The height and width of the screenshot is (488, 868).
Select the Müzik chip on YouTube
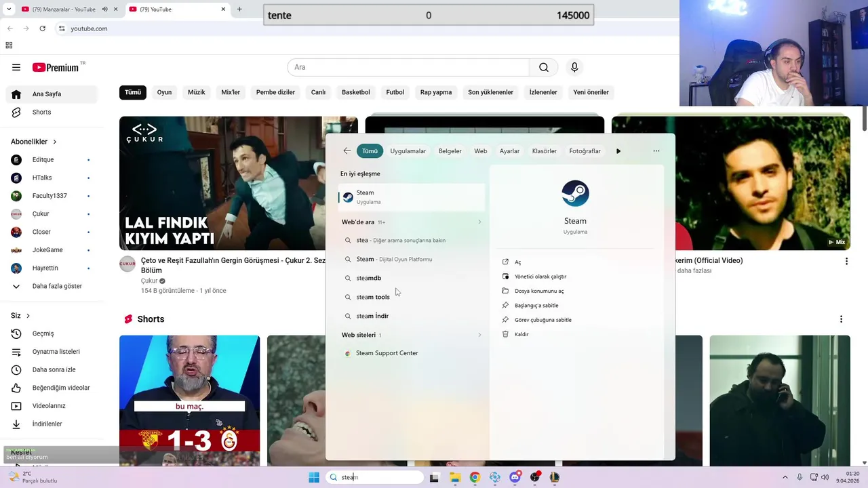[197, 92]
